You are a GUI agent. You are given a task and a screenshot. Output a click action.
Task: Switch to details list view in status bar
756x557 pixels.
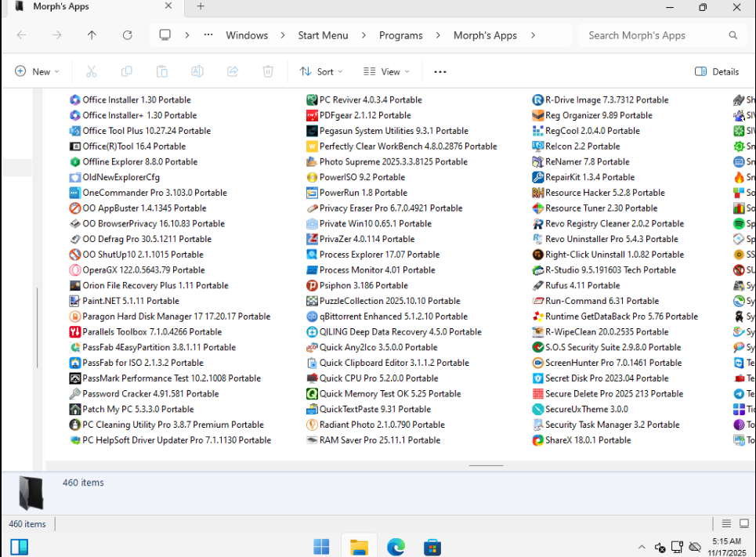(726, 524)
